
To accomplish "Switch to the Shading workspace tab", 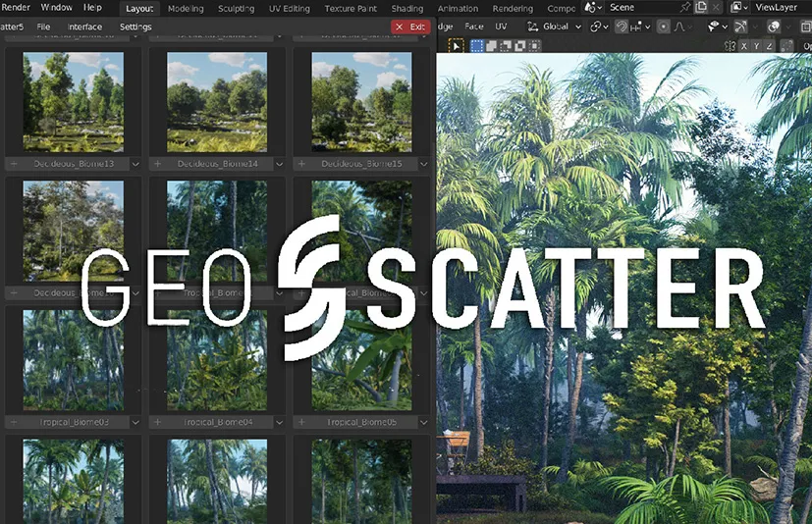I will 407,8.
